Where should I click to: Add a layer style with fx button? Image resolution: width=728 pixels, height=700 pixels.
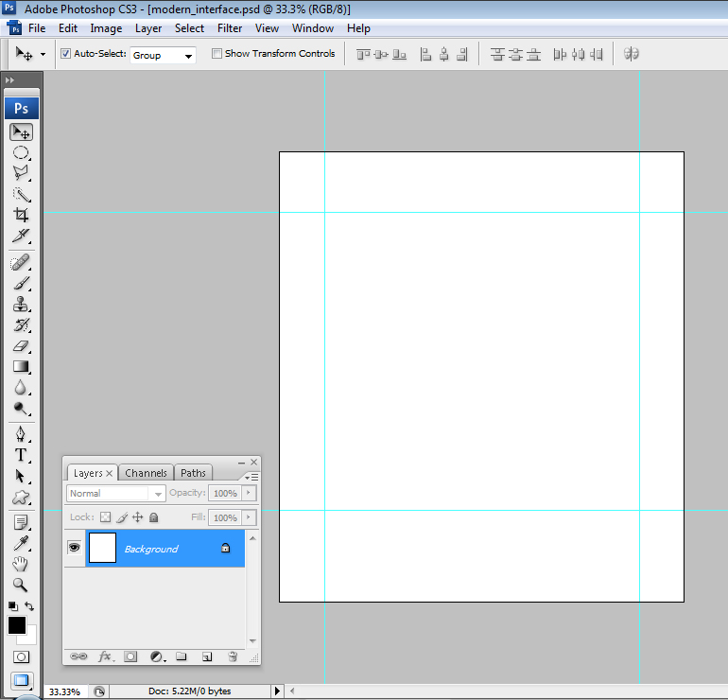click(x=105, y=656)
